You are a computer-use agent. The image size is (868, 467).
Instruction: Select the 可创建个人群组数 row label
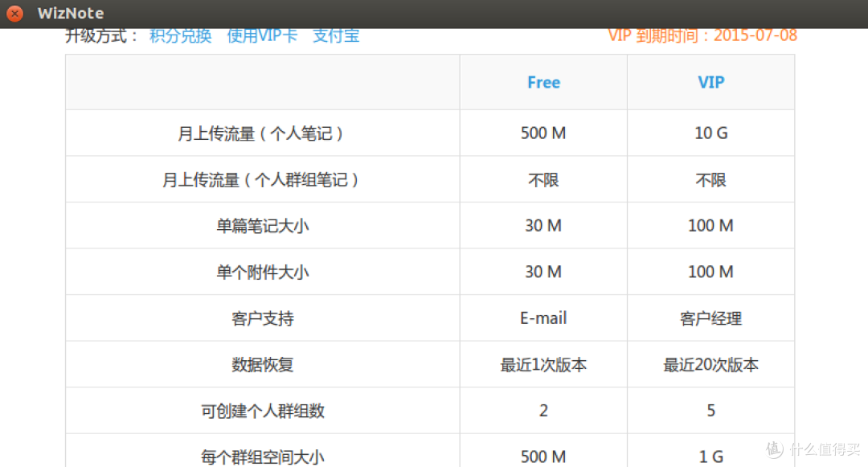pos(262,411)
